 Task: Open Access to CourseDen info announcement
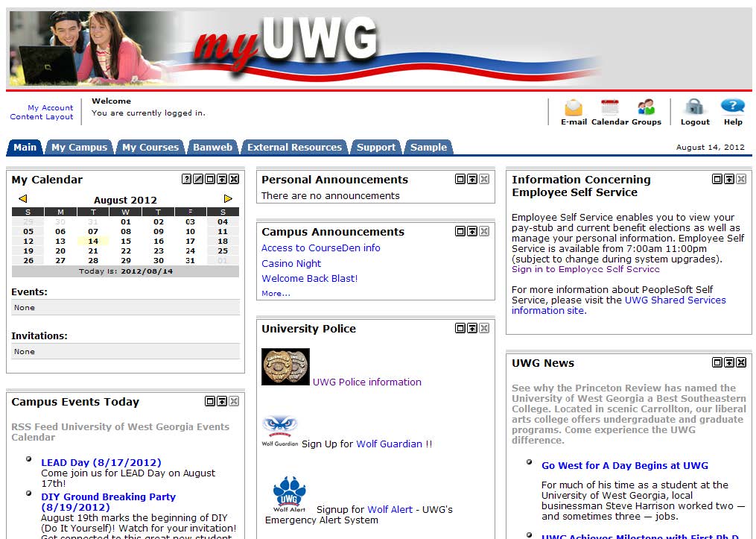click(x=320, y=248)
